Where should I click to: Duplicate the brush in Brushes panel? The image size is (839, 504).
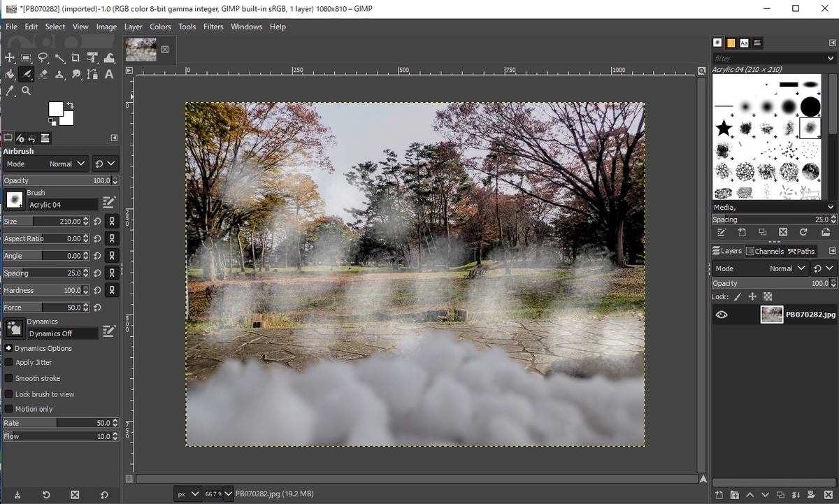(x=762, y=232)
